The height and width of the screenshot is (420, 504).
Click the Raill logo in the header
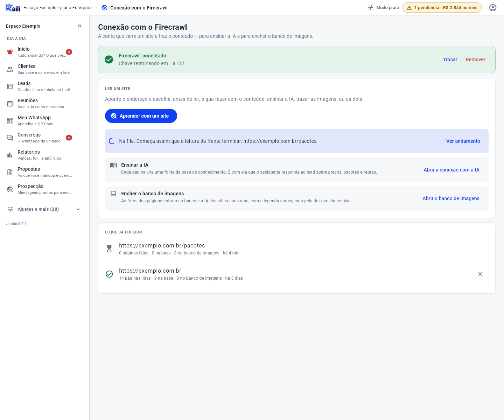(13, 8)
